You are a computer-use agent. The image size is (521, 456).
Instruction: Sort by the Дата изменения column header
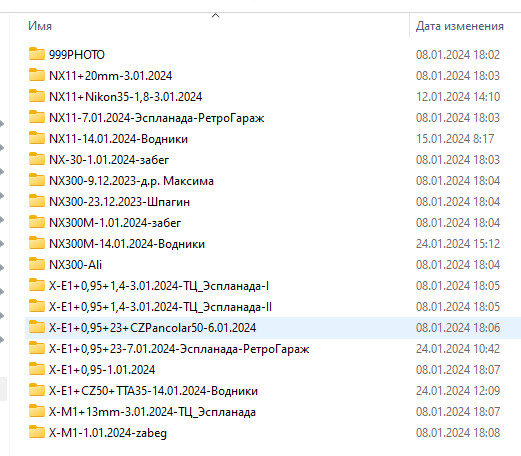pyautogui.click(x=460, y=26)
